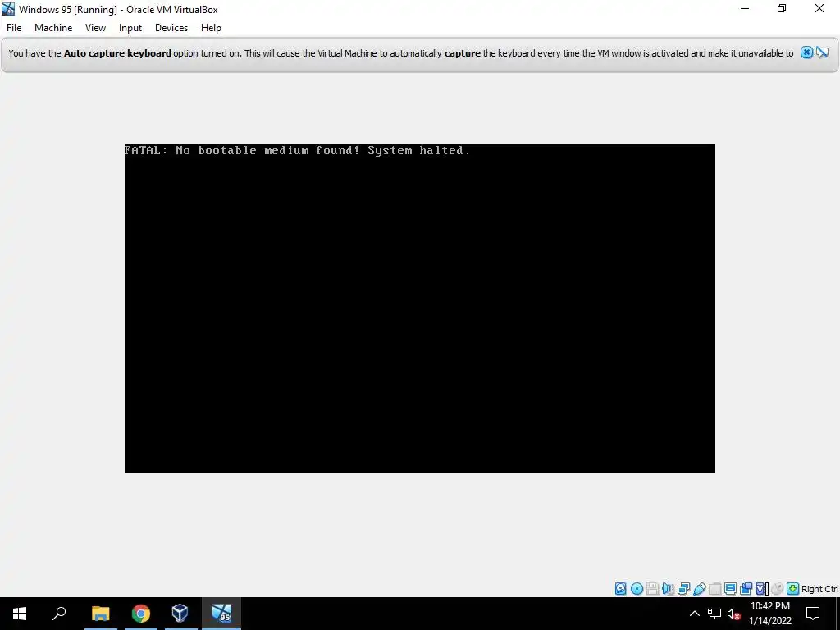Screen dimensions: 840x630
Task: Open the Devices menu
Action: (171, 28)
